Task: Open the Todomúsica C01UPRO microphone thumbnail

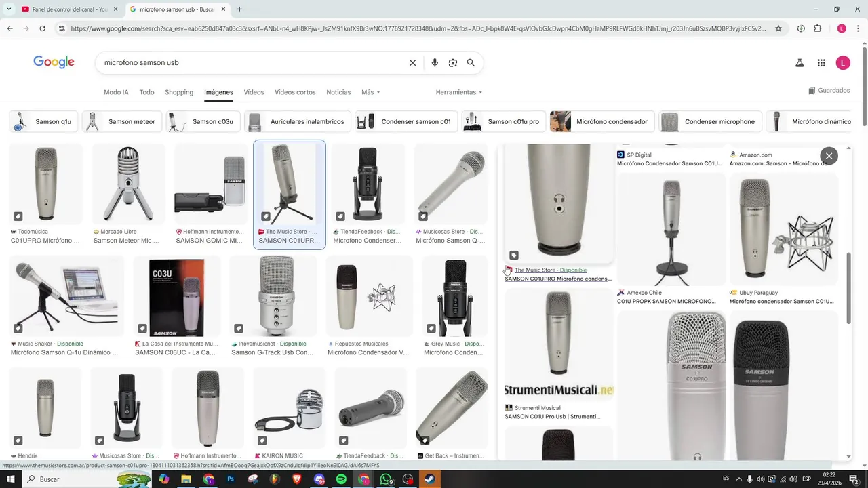Action: tap(46, 184)
